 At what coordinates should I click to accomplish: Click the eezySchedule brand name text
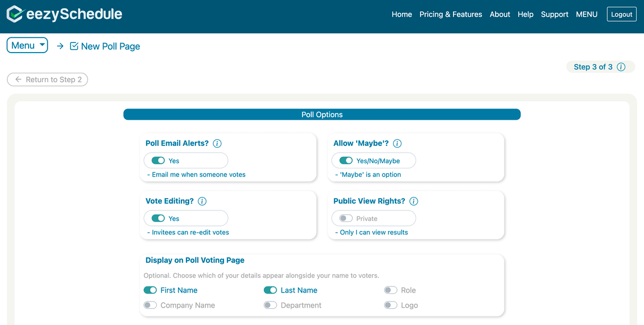coord(74,14)
